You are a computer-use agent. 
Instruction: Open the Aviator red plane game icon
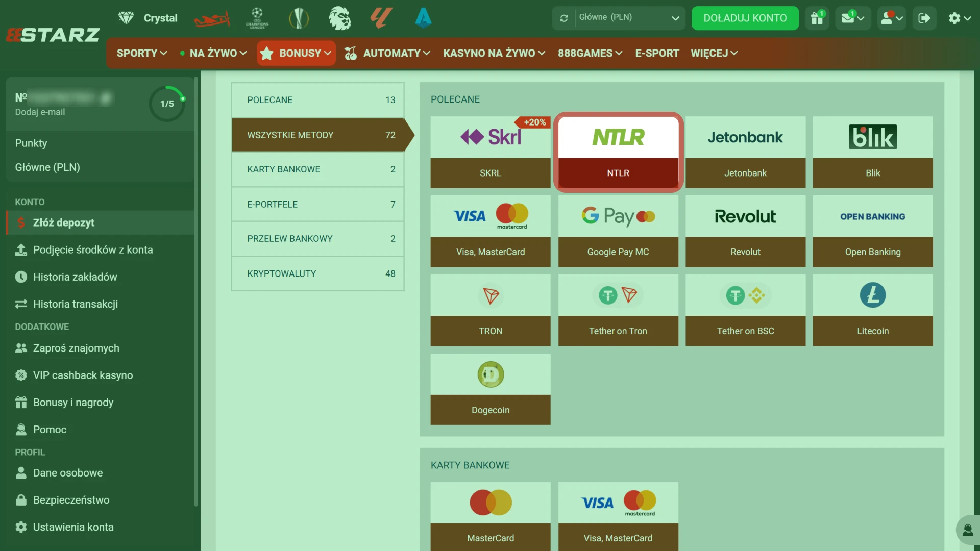pos(212,19)
